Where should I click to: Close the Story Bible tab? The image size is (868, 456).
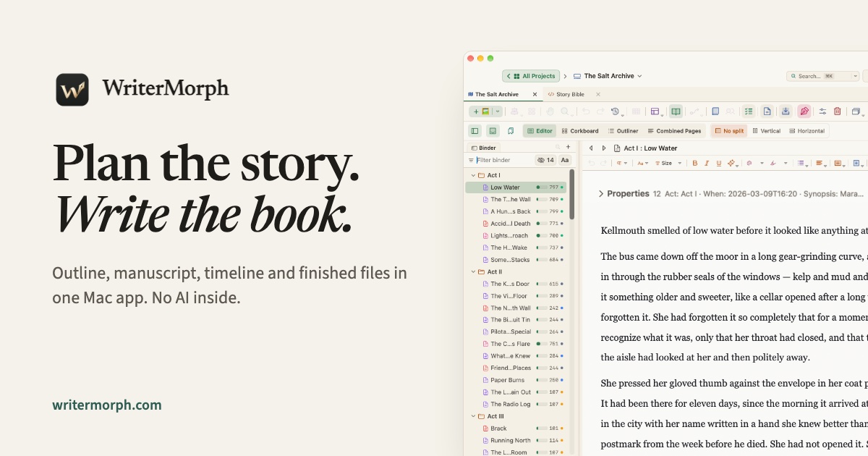598,94
